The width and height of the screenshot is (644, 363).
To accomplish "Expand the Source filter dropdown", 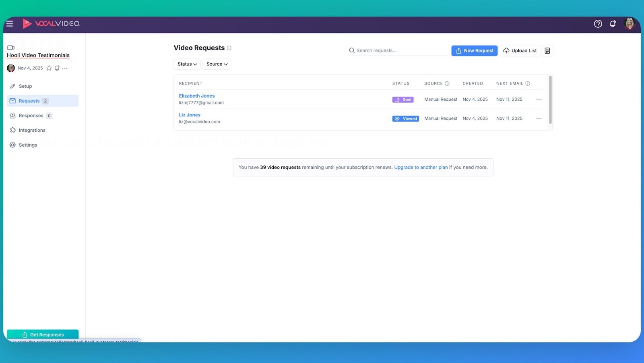I will [217, 64].
